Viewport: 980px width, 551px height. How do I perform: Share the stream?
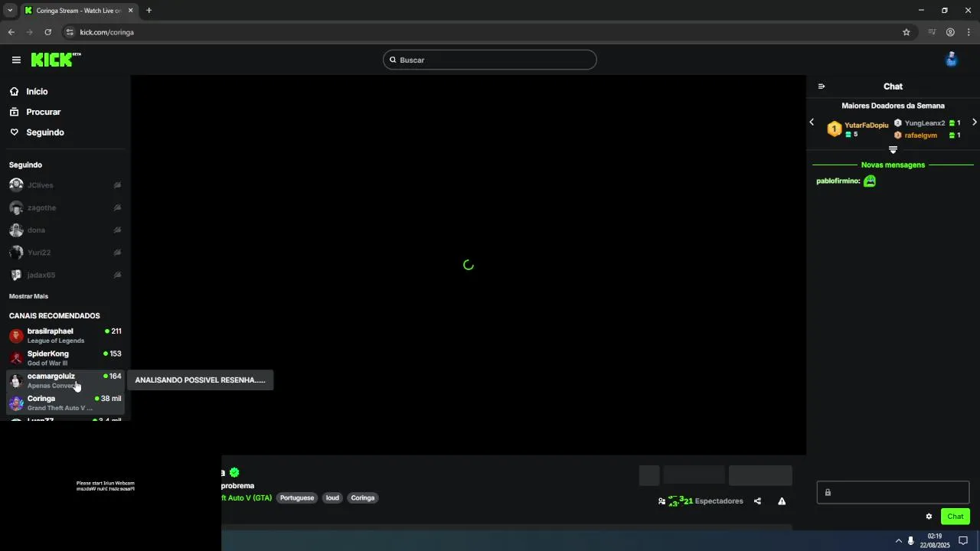[x=757, y=501]
